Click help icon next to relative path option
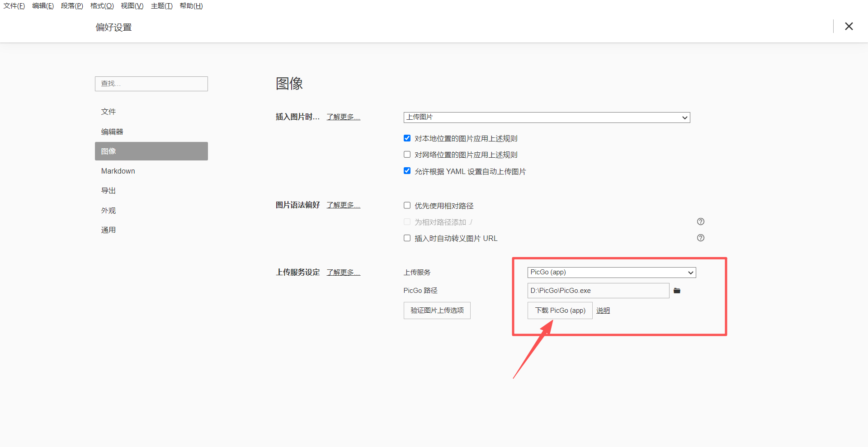The width and height of the screenshot is (868, 447). point(700,221)
